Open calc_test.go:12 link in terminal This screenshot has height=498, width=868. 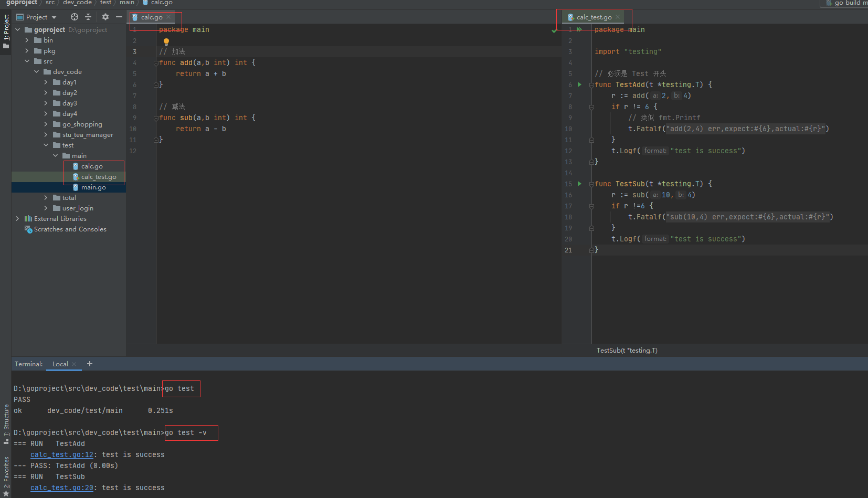pyautogui.click(x=62, y=455)
